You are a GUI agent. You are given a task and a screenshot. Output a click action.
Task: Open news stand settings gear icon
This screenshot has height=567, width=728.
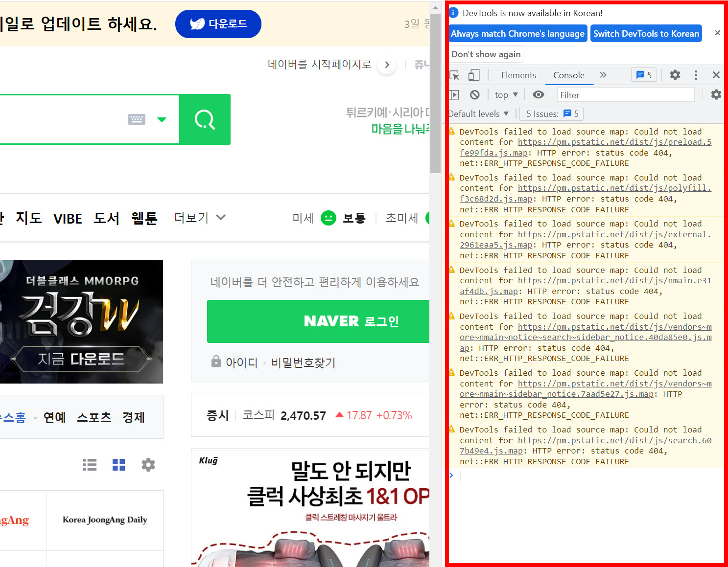pos(148,464)
